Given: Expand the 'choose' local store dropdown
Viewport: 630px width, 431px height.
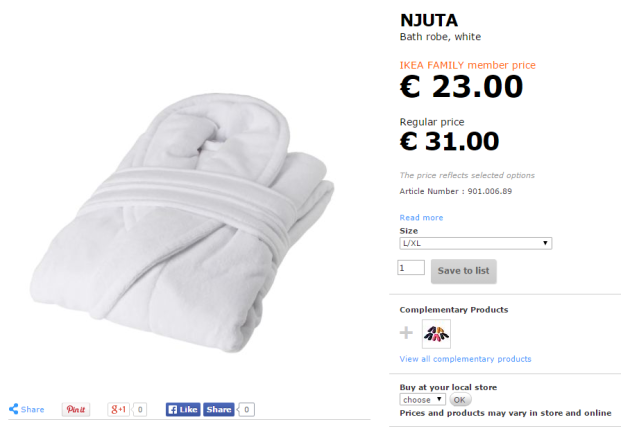Looking at the screenshot, I should [x=423, y=399].
